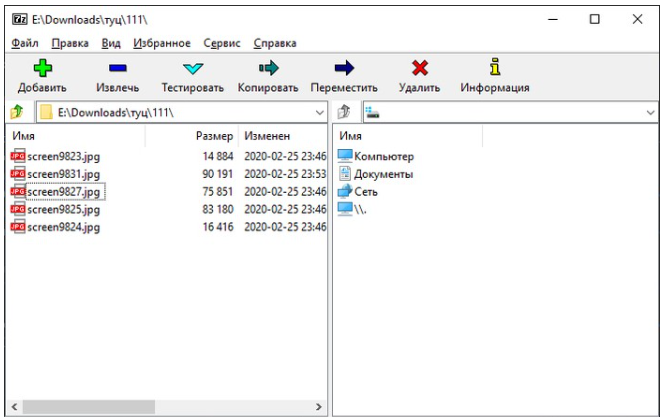661x417 pixels.
Task: Select the file screen9831.jpg
Action: pos(64,174)
